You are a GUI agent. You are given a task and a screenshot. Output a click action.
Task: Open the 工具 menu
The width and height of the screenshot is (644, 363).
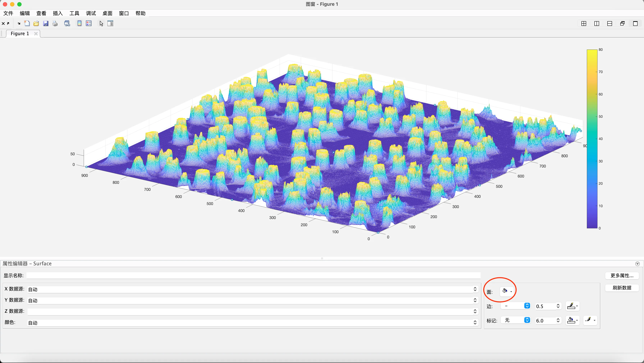[74, 13]
